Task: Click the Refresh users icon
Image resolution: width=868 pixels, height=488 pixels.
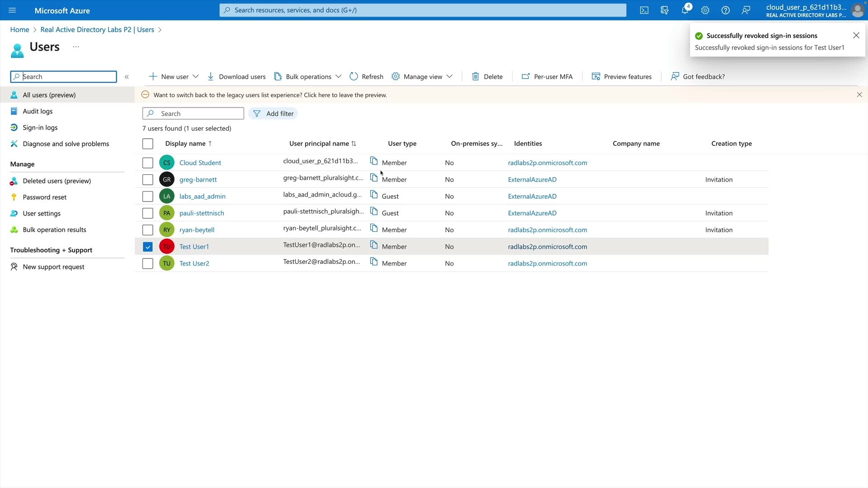Action: point(354,77)
